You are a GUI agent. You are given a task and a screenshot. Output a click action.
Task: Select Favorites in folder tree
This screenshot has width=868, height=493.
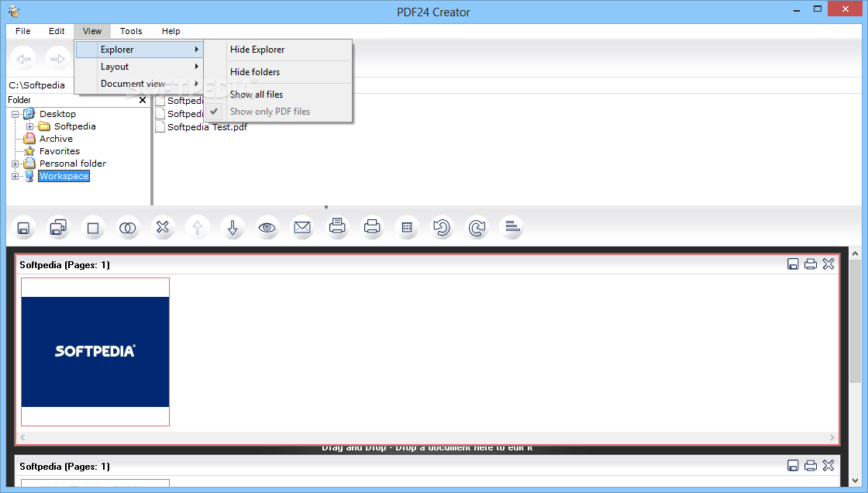coord(59,151)
